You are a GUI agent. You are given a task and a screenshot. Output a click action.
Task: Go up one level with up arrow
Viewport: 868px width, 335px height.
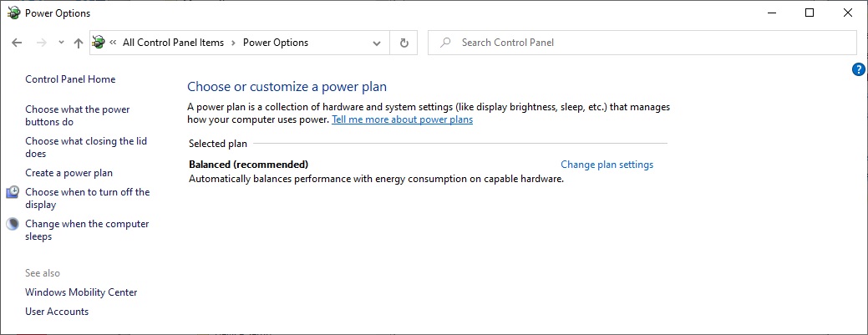(x=79, y=43)
